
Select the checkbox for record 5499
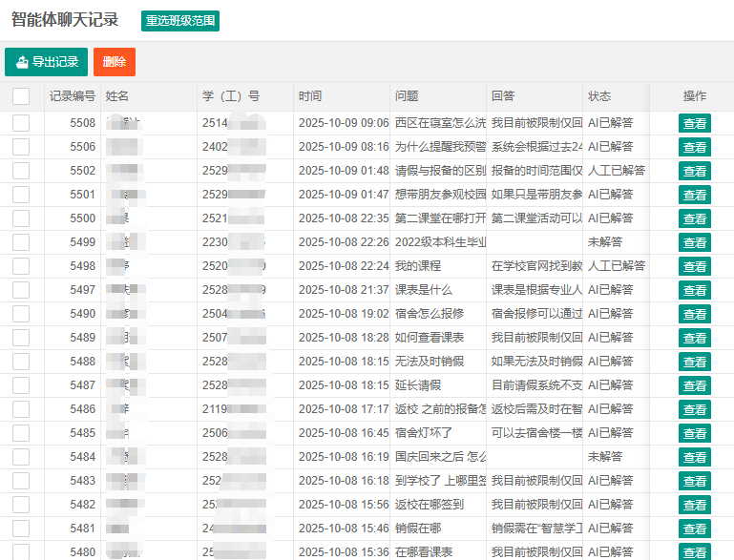click(x=21, y=242)
